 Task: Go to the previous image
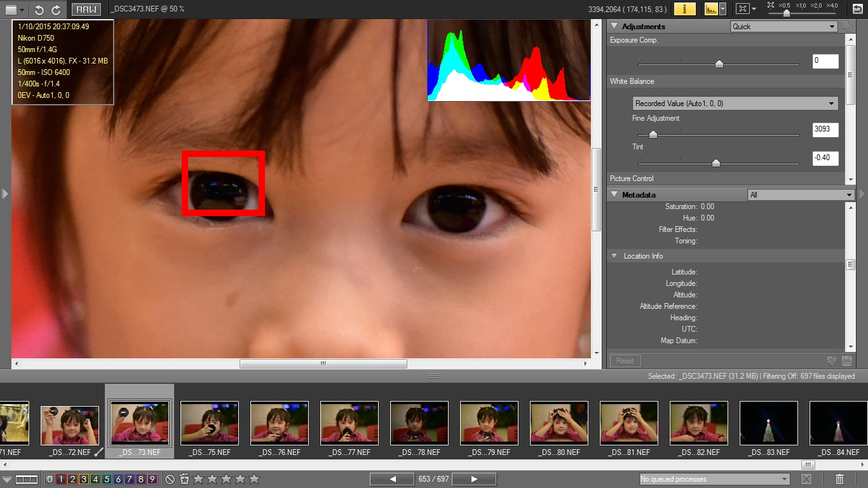pyautogui.click(x=392, y=479)
